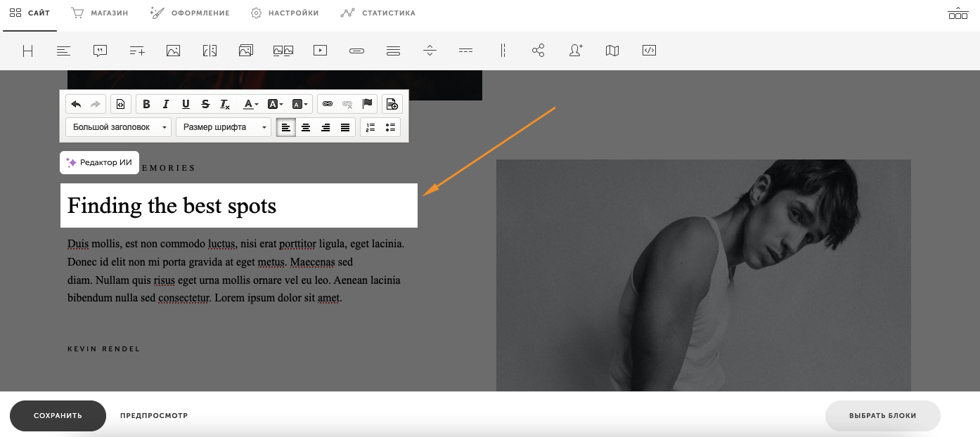
Task: Click the undo arrow in editor toolbar
Action: (76, 104)
